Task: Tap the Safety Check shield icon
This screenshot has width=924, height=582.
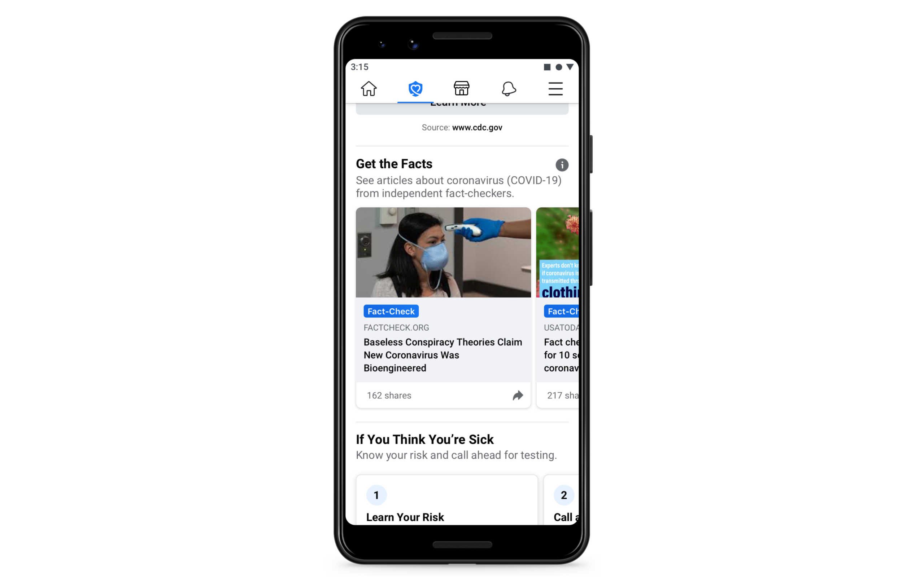Action: click(x=415, y=88)
